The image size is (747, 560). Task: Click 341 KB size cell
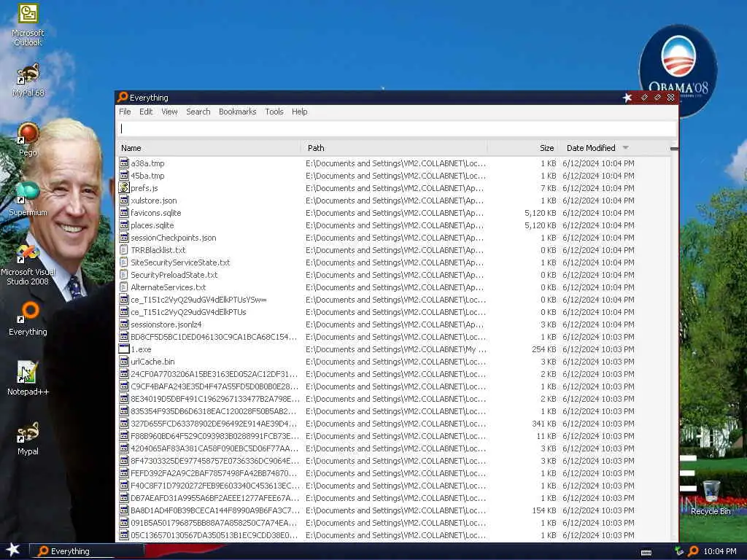click(544, 424)
